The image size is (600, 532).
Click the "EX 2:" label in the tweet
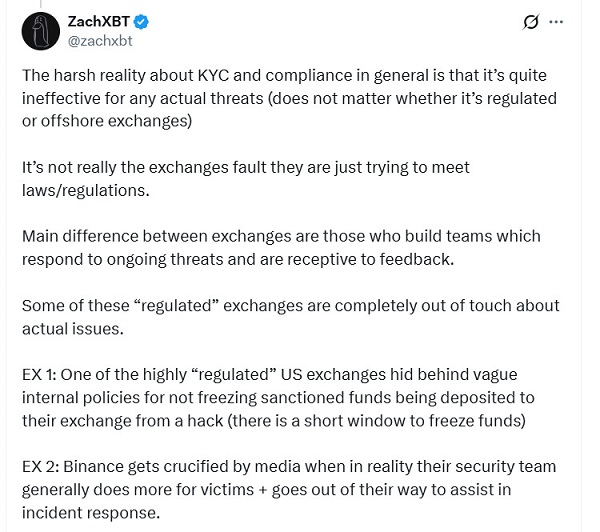42,467
